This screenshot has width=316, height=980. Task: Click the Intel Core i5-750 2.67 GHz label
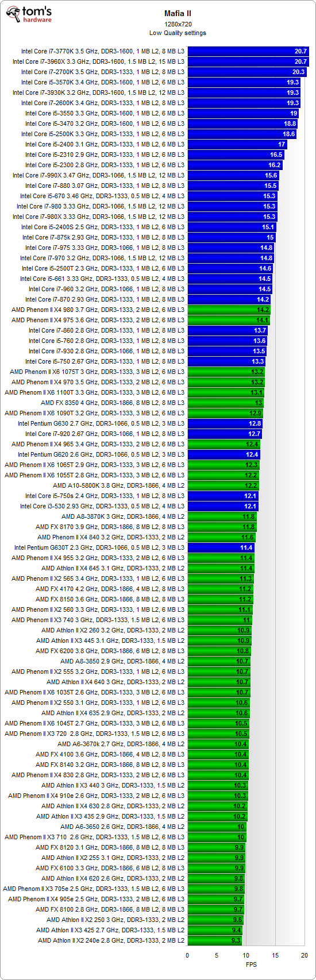[x=105, y=361]
